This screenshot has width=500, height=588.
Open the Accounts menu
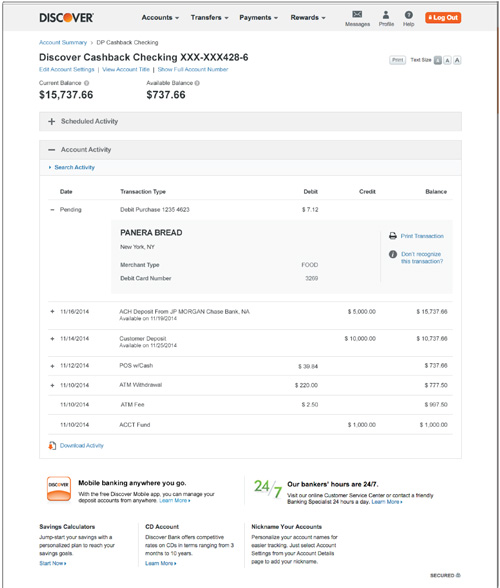pos(160,18)
